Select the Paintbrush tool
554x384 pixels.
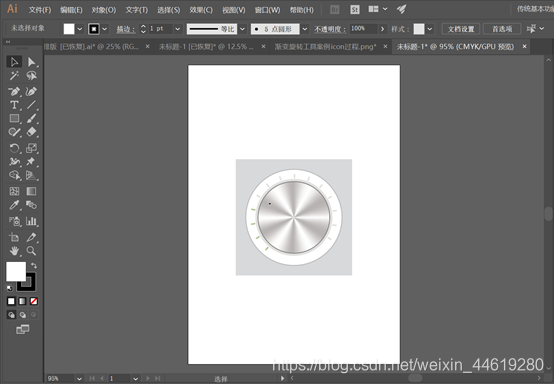31,118
